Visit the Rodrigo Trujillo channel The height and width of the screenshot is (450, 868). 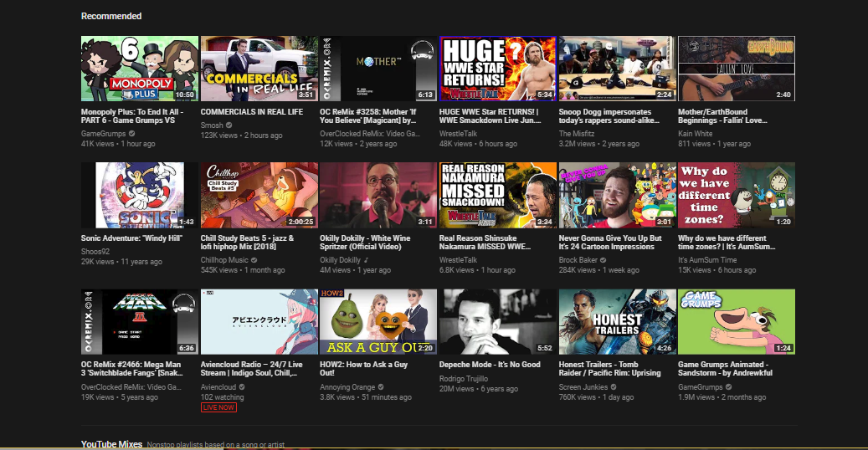[x=464, y=379]
